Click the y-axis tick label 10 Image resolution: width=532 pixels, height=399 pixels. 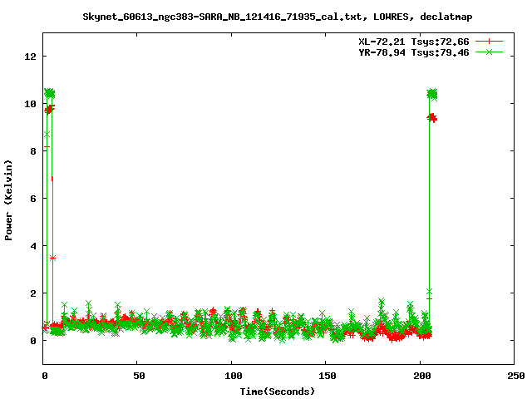(31, 104)
